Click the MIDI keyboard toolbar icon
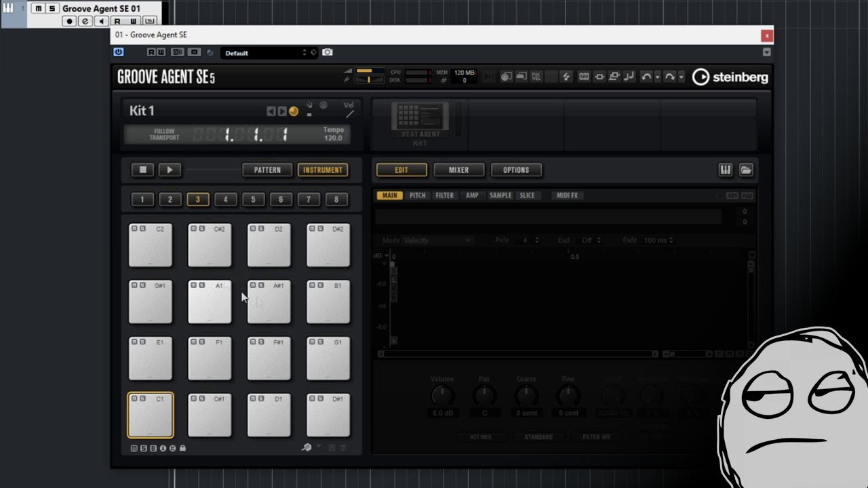 (584, 77)
